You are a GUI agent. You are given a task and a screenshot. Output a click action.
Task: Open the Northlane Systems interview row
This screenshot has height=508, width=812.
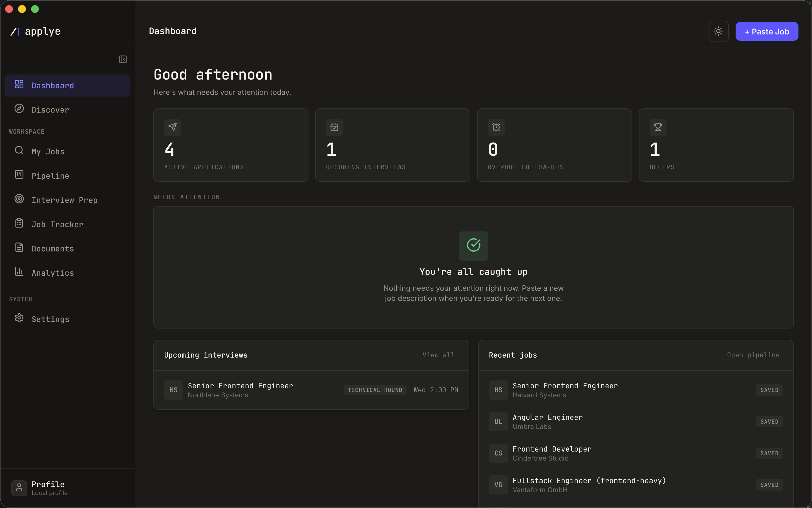click(x=311, y=390)
